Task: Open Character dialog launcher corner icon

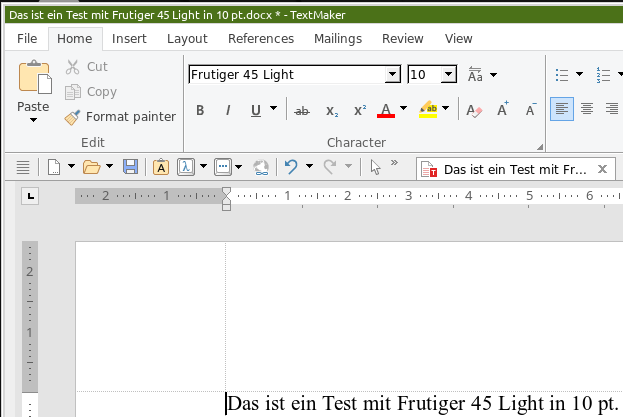Action: pos(540,147)
